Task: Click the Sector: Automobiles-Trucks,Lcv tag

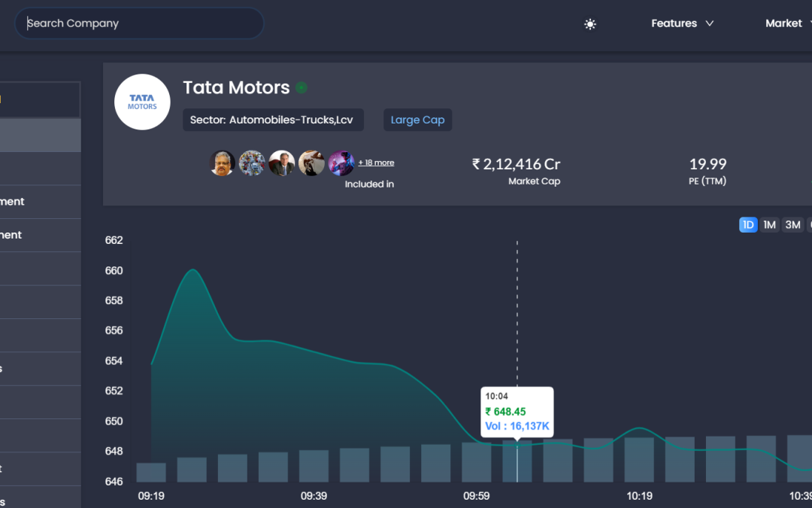Action: coord(273,120)
